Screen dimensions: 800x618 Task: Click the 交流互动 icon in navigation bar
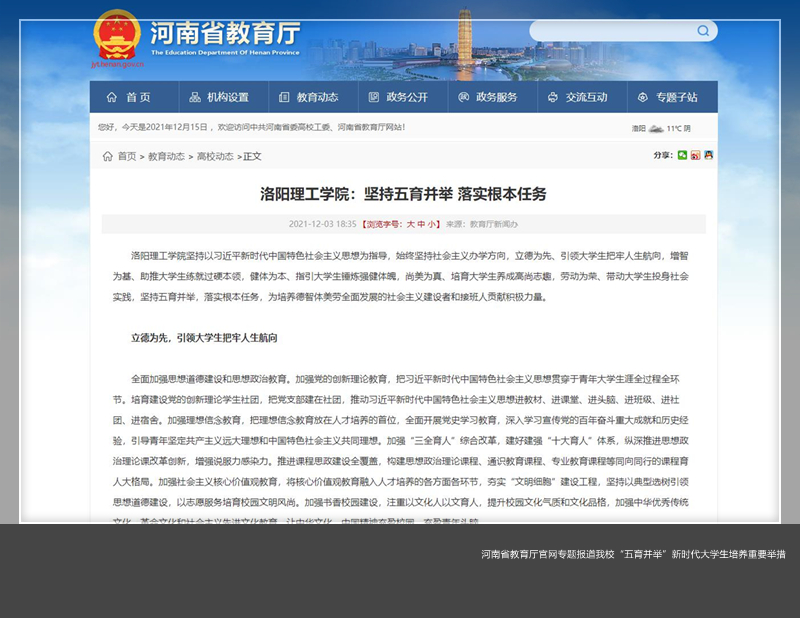[x=553, y=97]
